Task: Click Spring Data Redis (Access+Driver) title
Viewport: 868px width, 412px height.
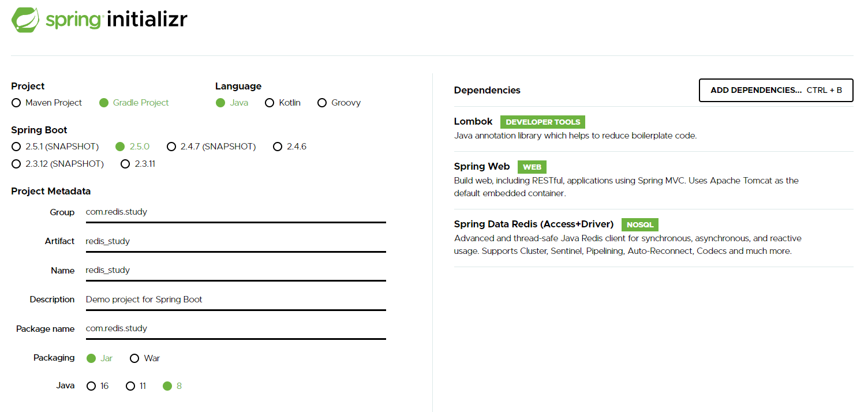Action: click(x=534, y=224)
